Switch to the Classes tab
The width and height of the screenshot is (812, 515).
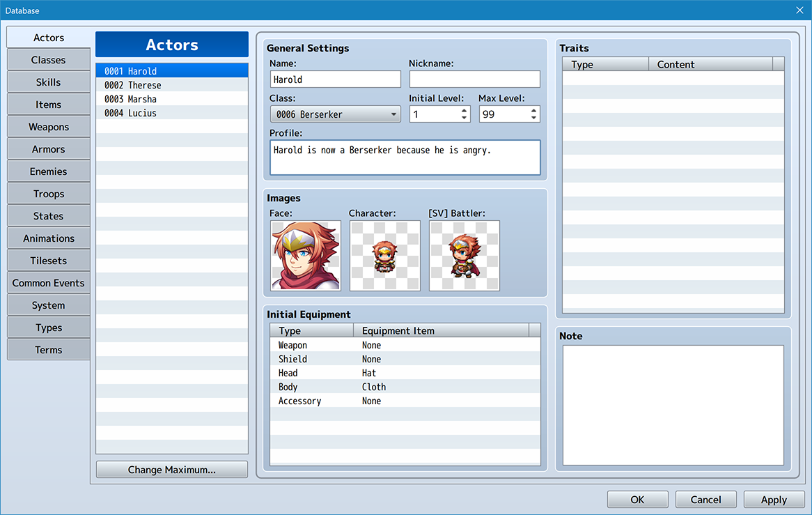pyautogui.click(x=49, y=60)
